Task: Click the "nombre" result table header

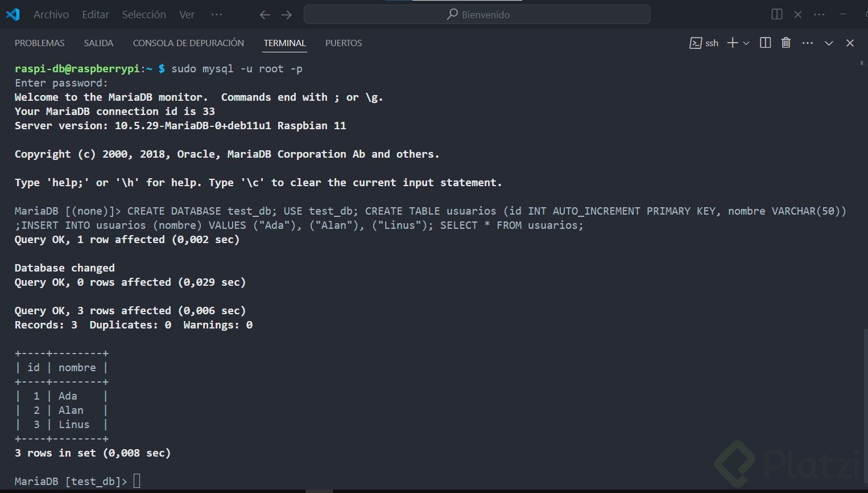Action: tap(77, 368)
